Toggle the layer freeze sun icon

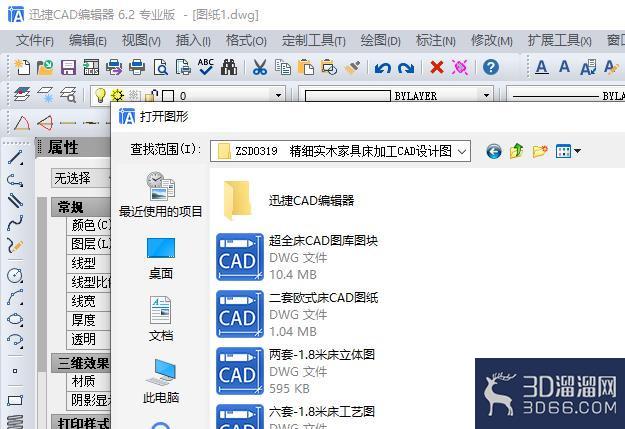tap(117, 95)
